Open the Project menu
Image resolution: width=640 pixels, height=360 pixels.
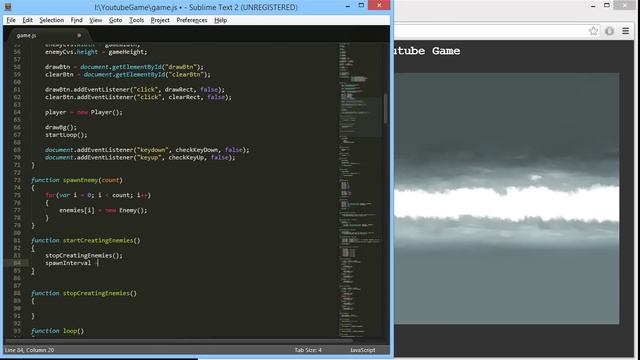160,20
